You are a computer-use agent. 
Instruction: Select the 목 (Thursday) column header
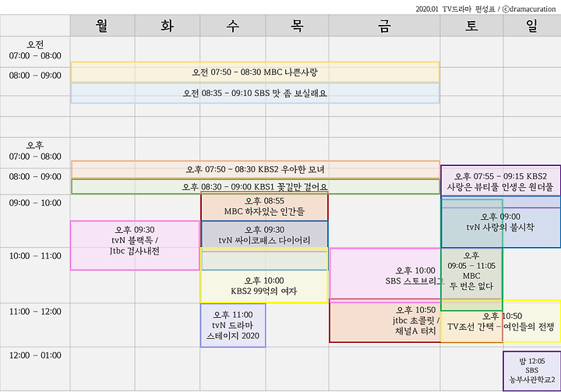click(x=297, y=26)
